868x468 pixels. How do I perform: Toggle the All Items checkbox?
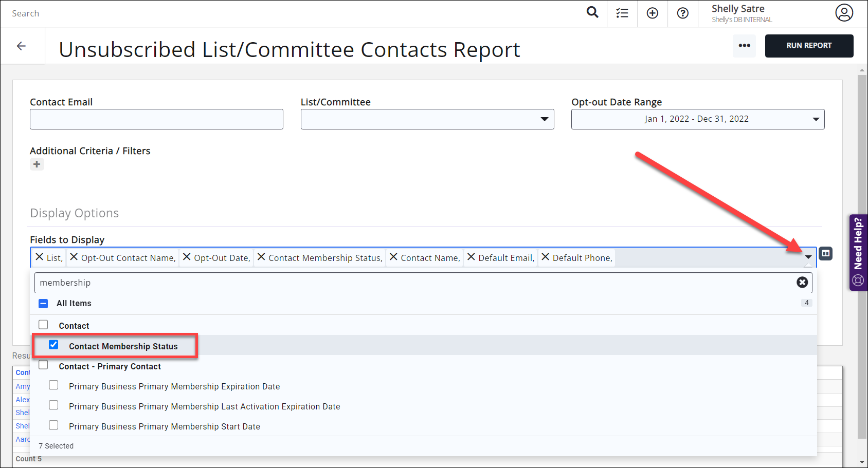[44, 304]
